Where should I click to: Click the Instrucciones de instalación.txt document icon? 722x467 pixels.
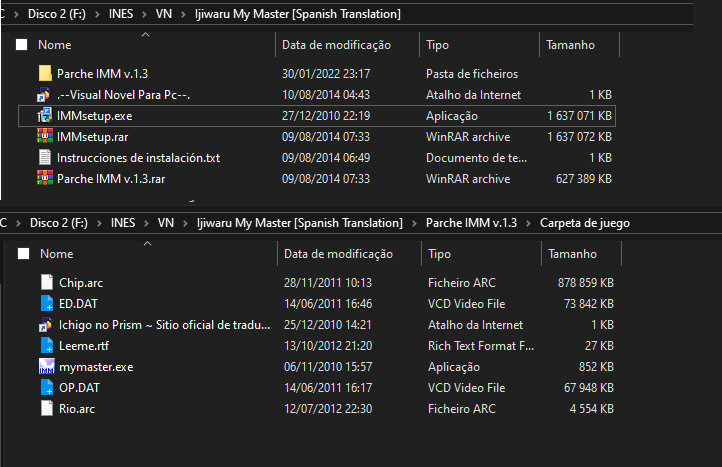(45, 158)
